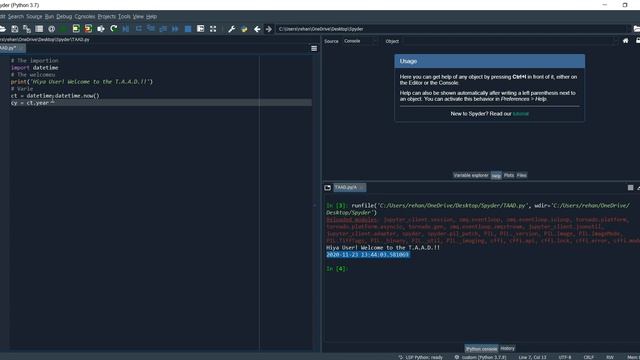Click the custom Python 3.7.9 status entry
640x360 pixels.
pos(480,357)
